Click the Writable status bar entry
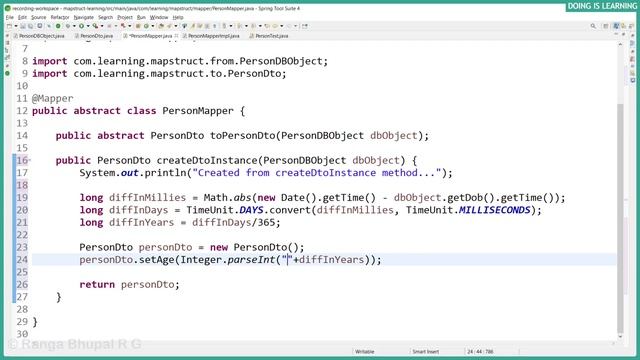640x360 pixels. (x=364, y=351)
